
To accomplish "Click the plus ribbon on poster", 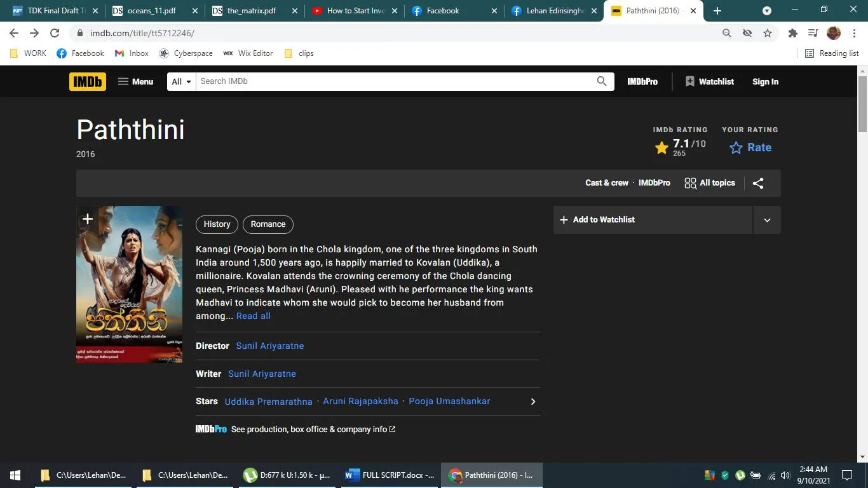I will (88, 219).
